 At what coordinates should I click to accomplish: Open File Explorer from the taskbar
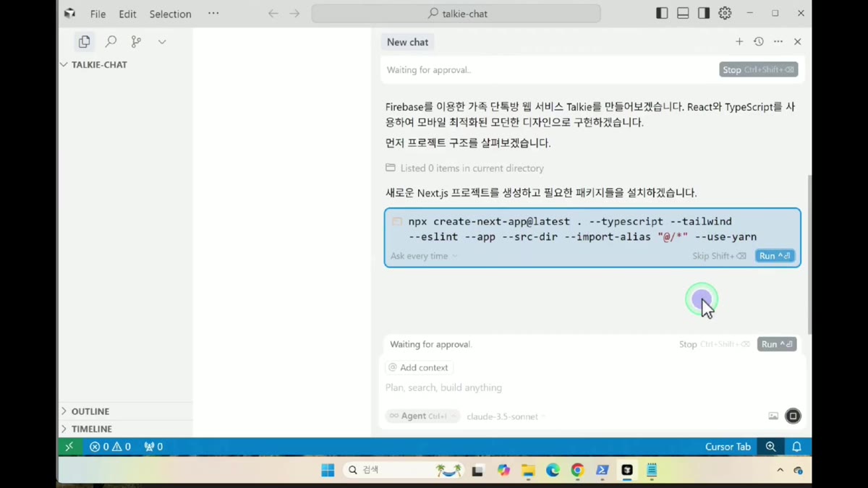528,471
